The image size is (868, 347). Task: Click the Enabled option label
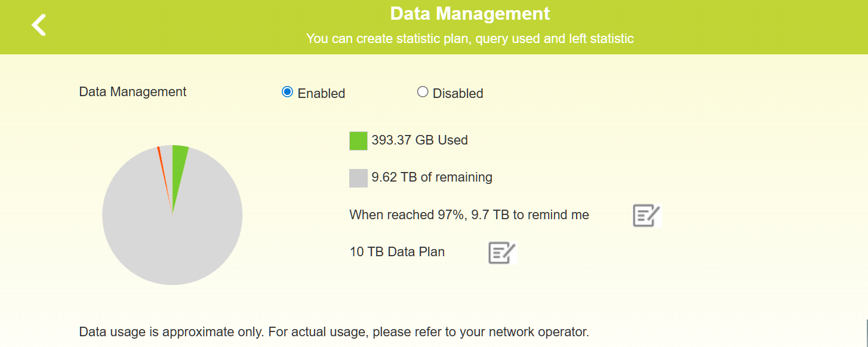(x=321, y=94)
